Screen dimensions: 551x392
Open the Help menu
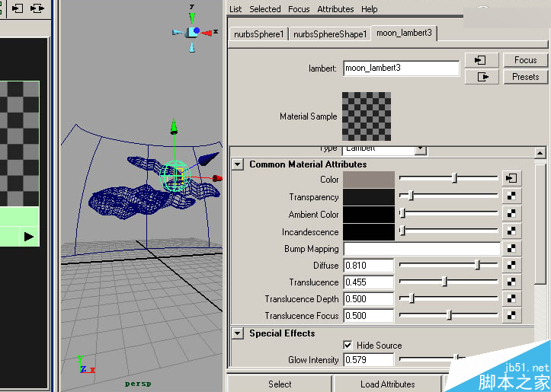point(370,9)
